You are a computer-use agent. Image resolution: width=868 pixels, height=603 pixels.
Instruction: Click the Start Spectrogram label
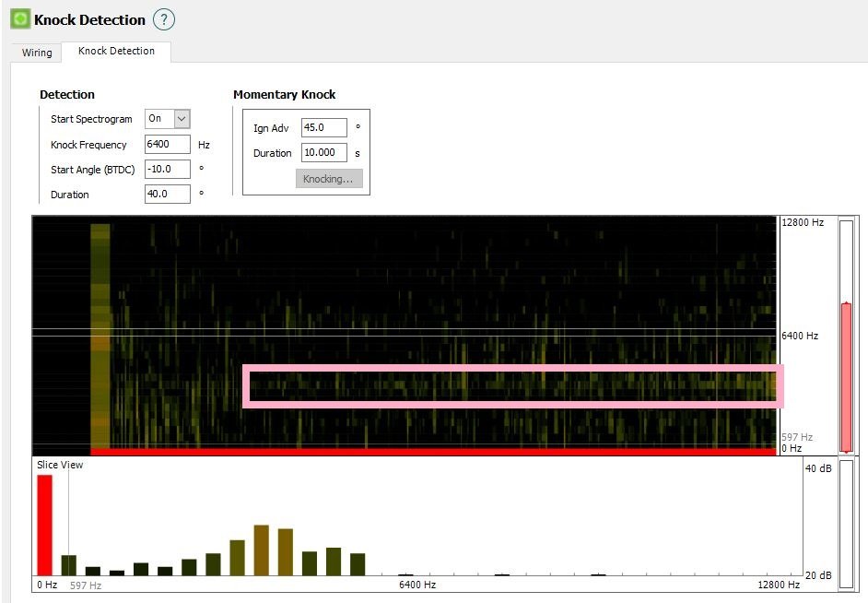pos(91,119)
